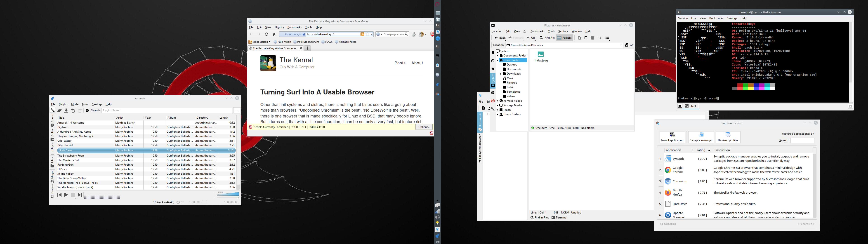The width and height of the screenshot is (868, 244).
Task: Collapse Home Folder tree node
Action: [497, 60]
